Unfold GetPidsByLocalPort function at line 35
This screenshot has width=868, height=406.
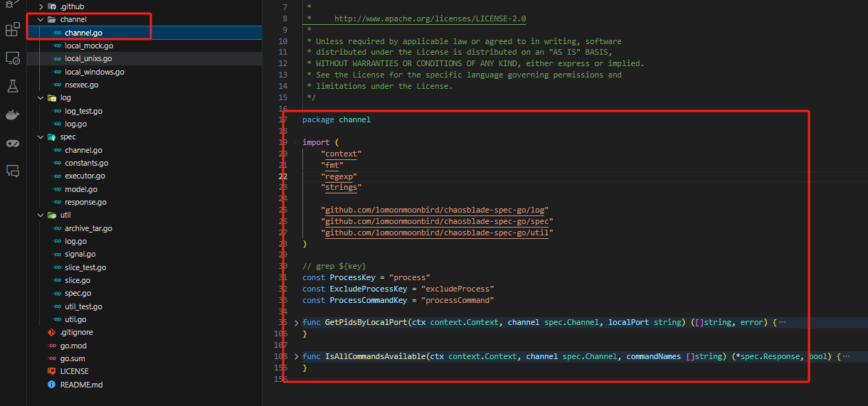[x=297, y=323]
